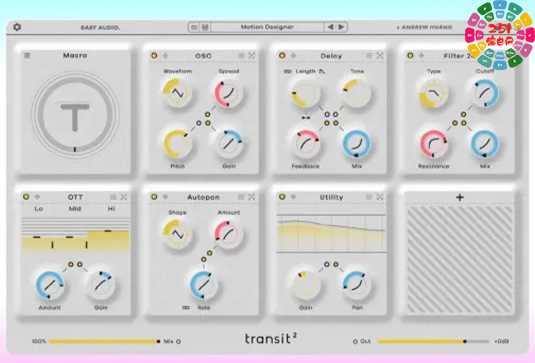Click the Filter 2 module move handle icon

point(421,55)
